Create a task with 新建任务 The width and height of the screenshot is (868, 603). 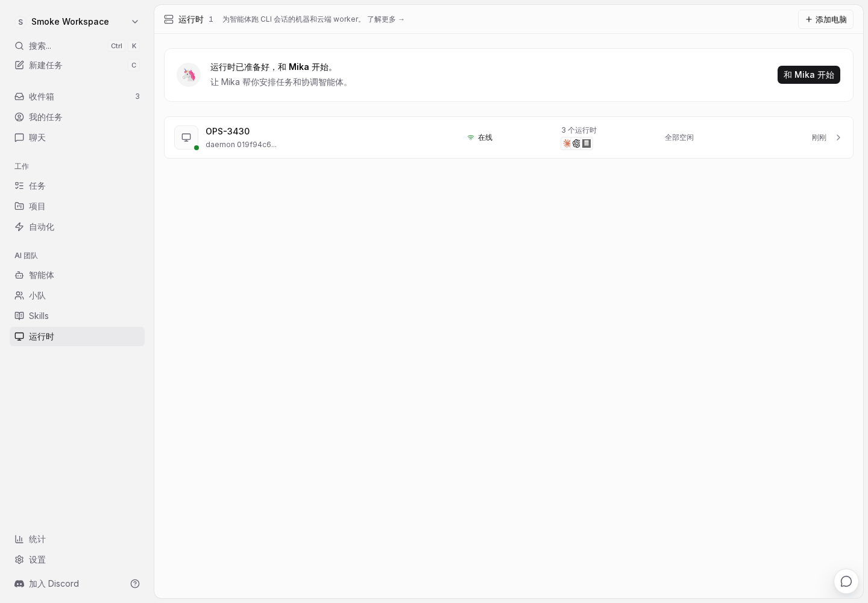[77, 65]
